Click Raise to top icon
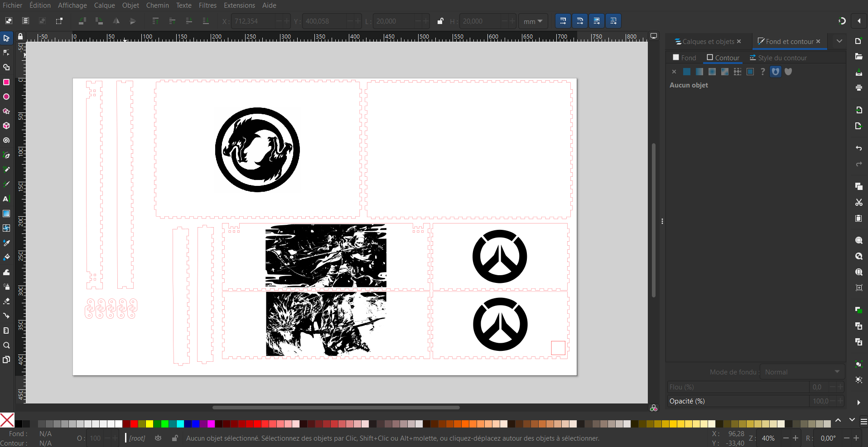 coord(155,21)
